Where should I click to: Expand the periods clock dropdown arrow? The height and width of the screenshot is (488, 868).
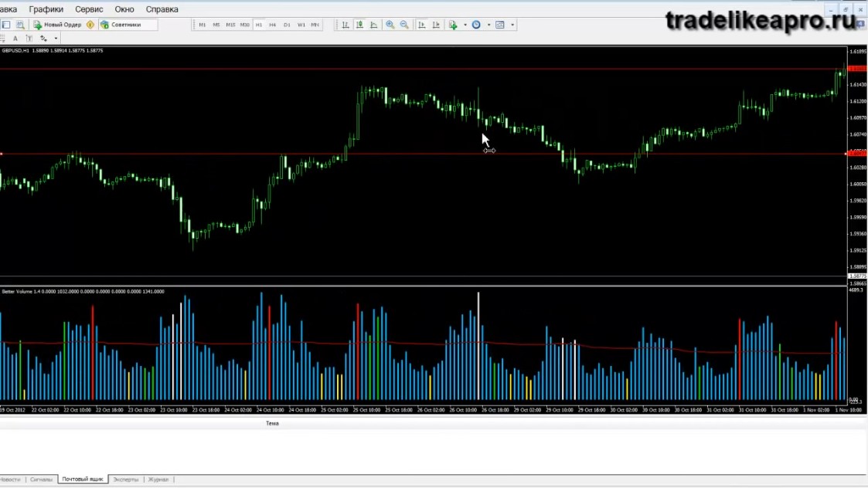pos(488,25)
